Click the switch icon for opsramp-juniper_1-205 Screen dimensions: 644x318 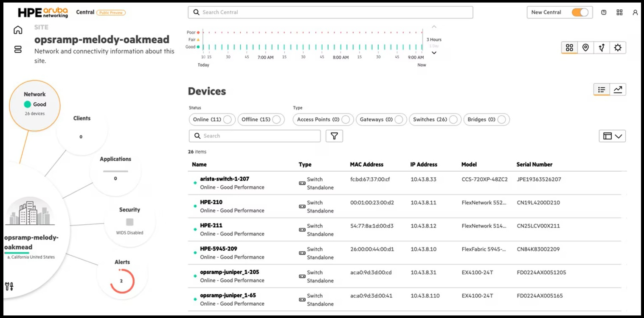coord(302,276)
